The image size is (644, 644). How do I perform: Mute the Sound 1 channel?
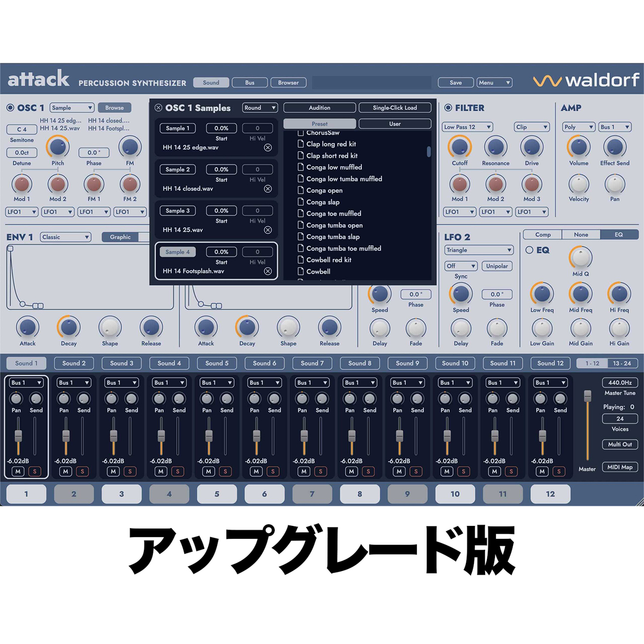coord(18,471)
